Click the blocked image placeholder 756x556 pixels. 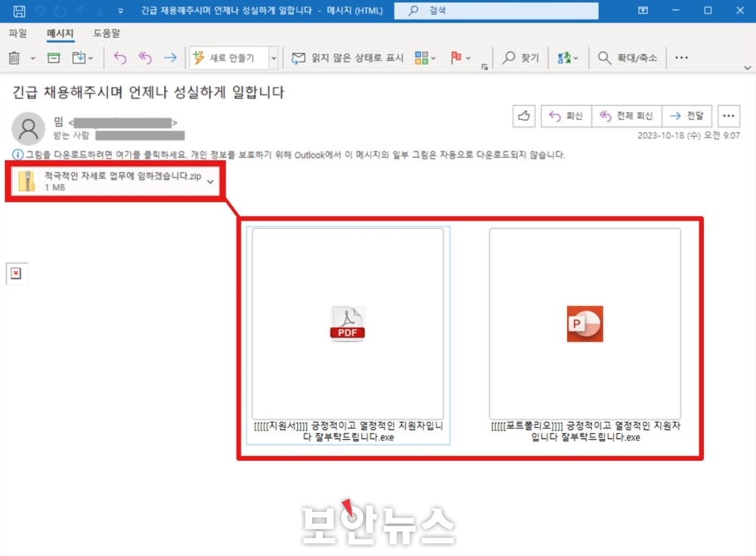point(17,273)
